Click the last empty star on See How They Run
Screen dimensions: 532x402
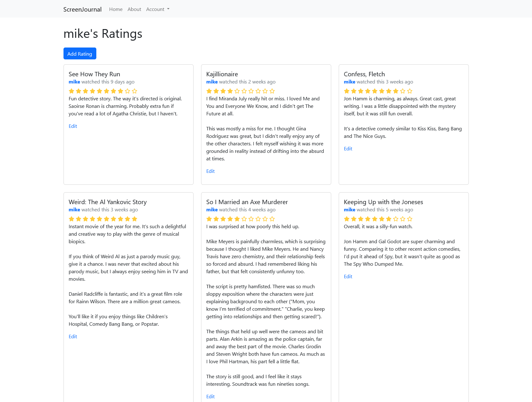134,91
